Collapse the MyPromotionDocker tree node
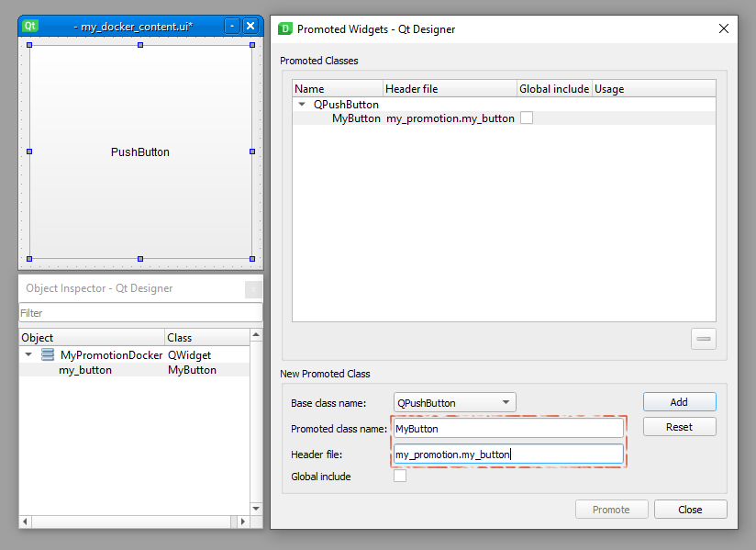 coord(28,354)
